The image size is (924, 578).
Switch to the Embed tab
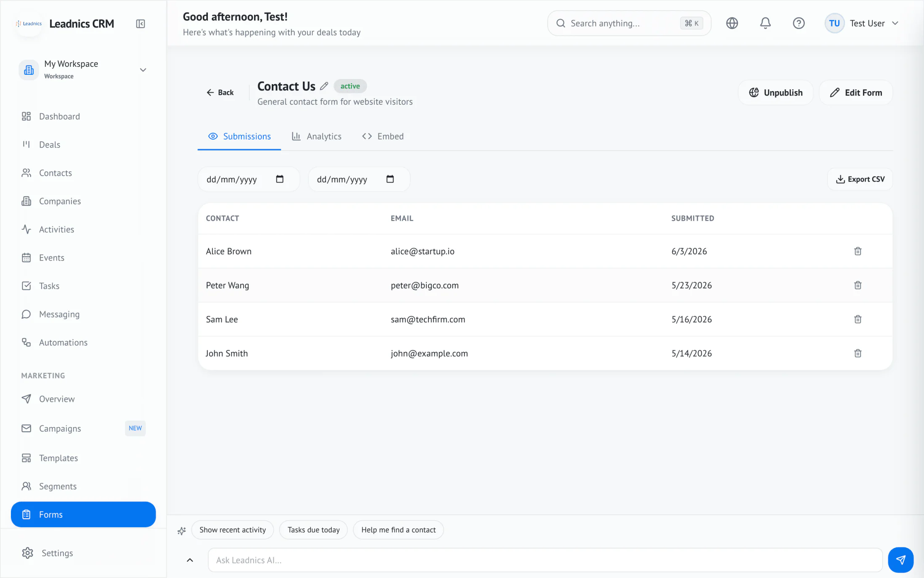pos(383,136)
